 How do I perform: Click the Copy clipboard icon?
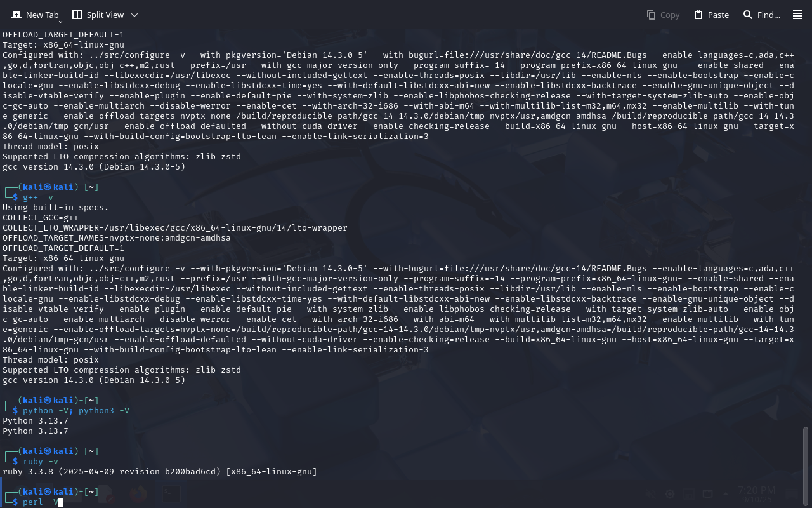(x=651, y=15)
